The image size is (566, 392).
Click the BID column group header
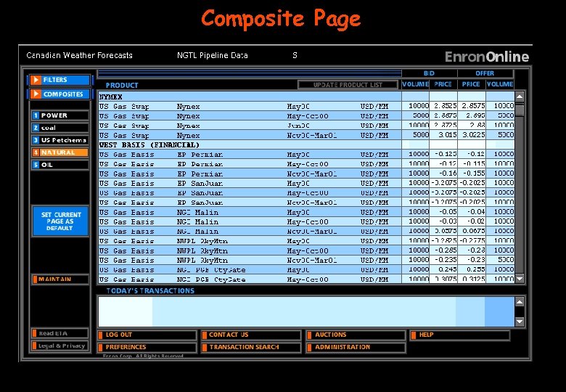point(429,73)
